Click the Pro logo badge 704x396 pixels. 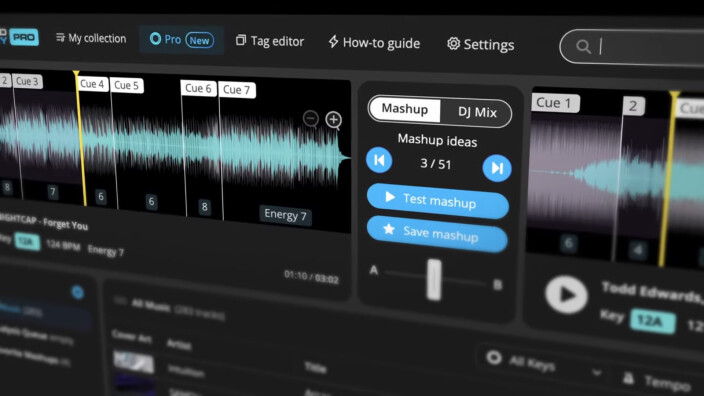[x=23, y=37]
